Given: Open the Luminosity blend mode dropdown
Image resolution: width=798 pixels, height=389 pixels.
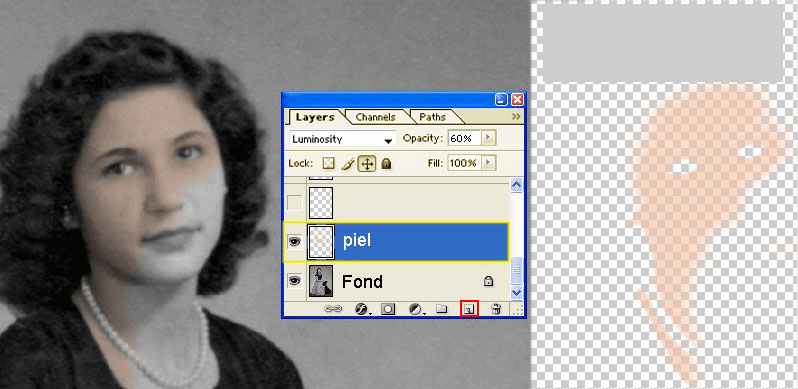Looking at the screenshot, I should [x=343, y=139].
